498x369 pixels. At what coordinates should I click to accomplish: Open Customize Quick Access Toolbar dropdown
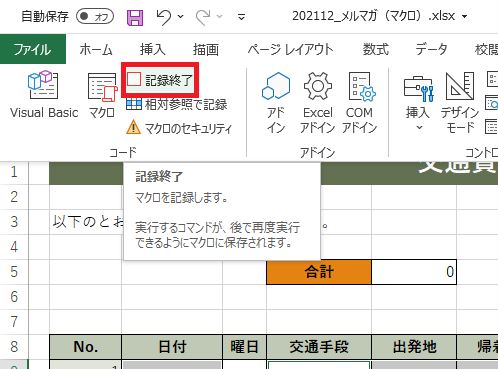point(242,17)
